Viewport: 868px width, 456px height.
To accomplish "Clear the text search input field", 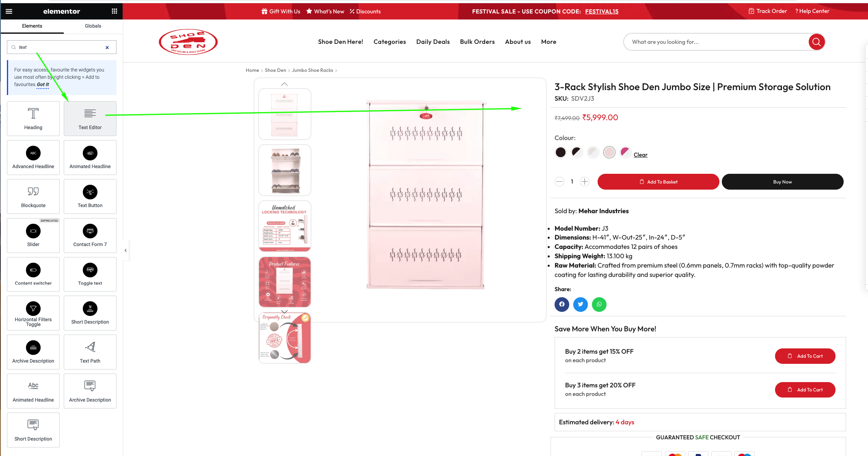I will pyautogui.click(x=107, y=47).
